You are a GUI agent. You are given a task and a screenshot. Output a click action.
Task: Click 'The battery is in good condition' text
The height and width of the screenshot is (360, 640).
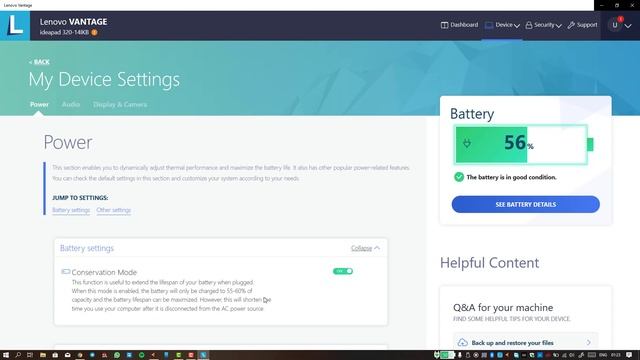pyautogui.click(x=511, y=177)
